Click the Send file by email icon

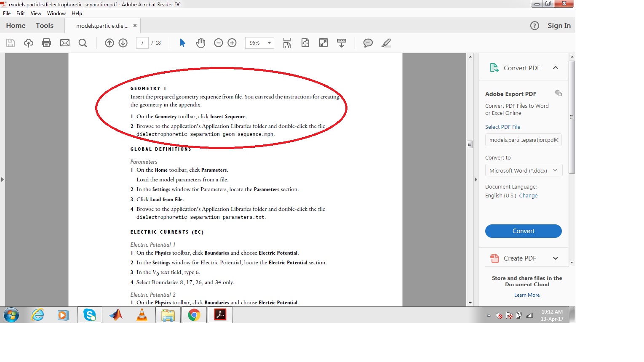click(x=64, y=43)
